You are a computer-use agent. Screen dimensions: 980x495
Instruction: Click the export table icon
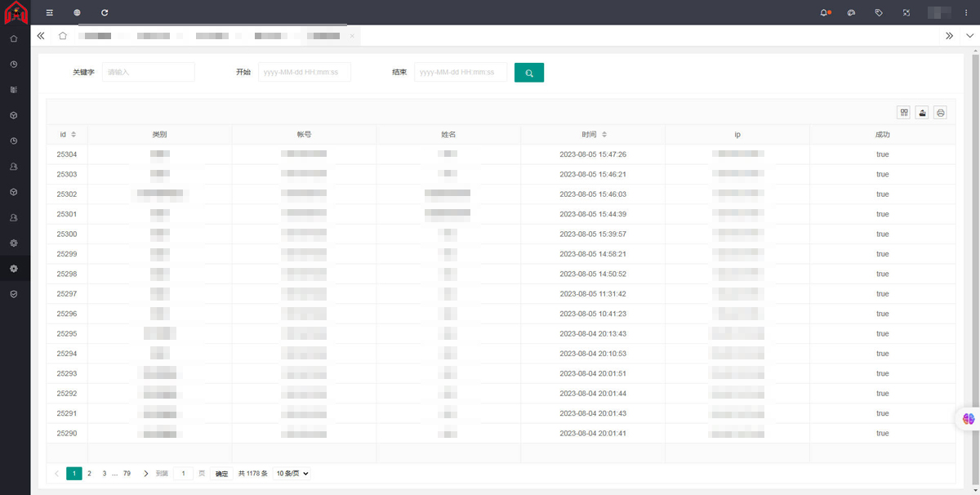coord(922,113)
